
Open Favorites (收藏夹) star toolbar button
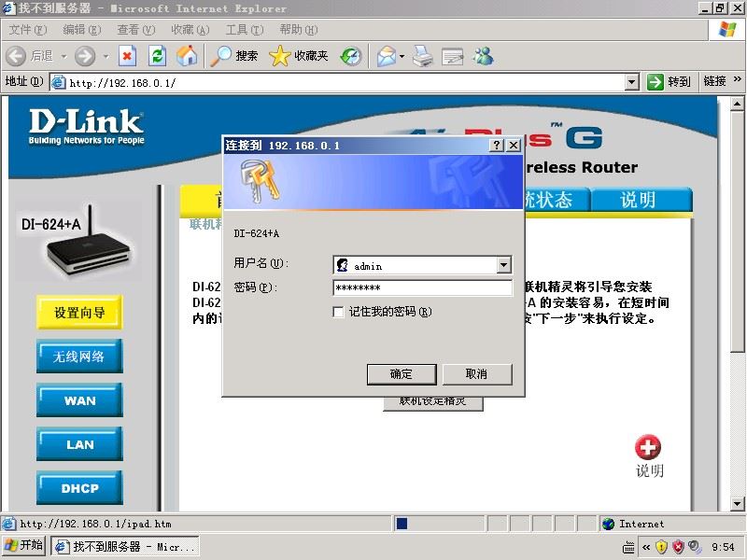click(x=299, y=56)
